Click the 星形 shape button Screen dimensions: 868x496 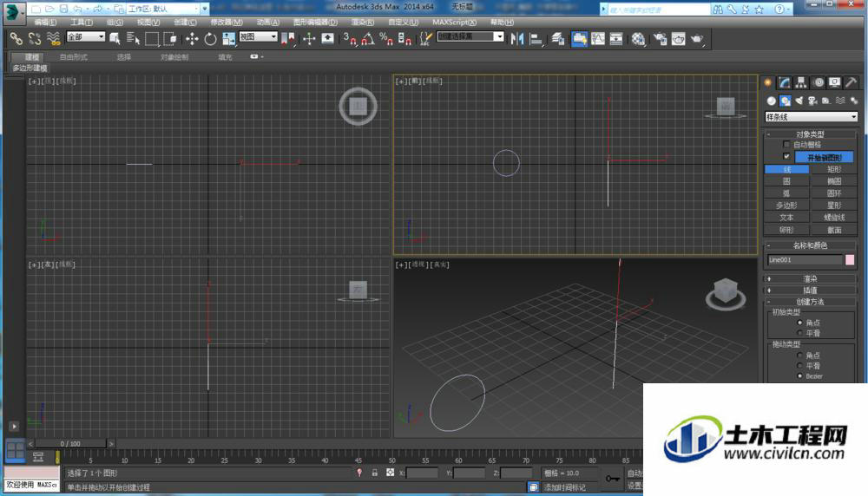tap(834, 206)
